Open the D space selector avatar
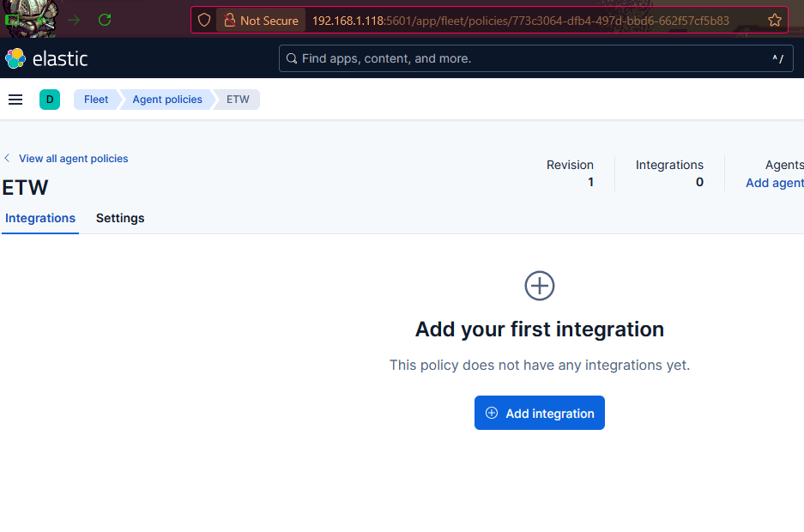Screen dimensions: 804x532 pos(50,100)
